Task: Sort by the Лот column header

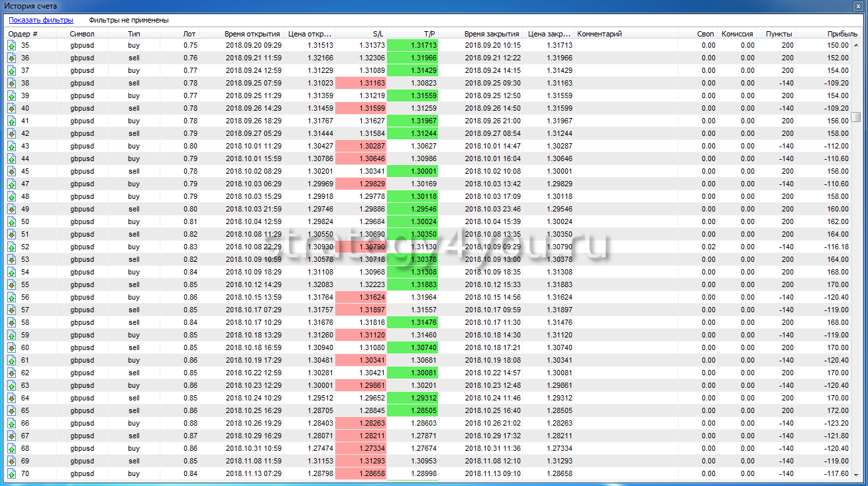Action: click(190, 34)
